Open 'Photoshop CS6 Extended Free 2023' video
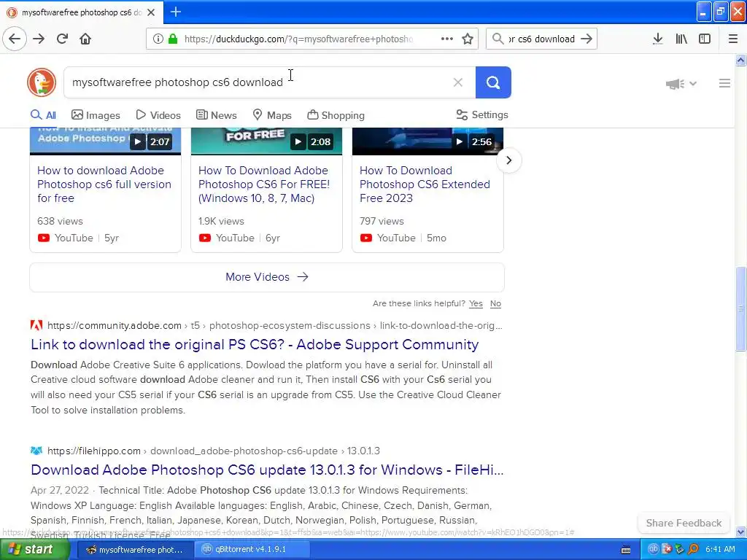 425,184
